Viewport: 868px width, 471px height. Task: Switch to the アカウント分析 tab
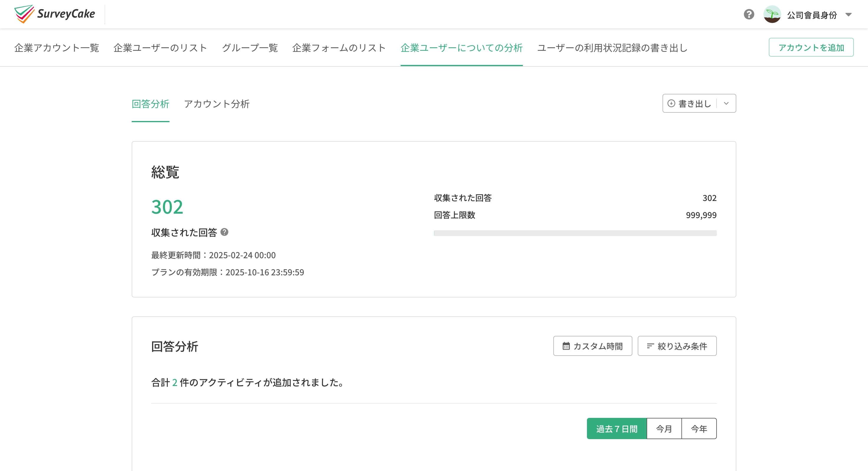point(217,104)
